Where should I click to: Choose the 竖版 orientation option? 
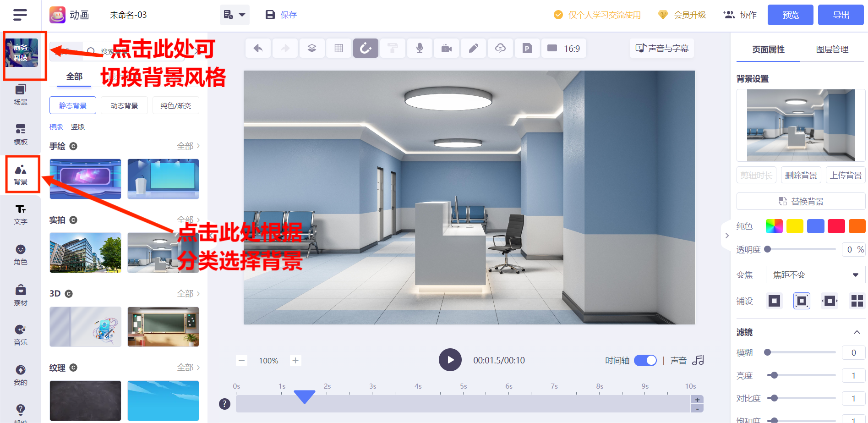point(78,126)
